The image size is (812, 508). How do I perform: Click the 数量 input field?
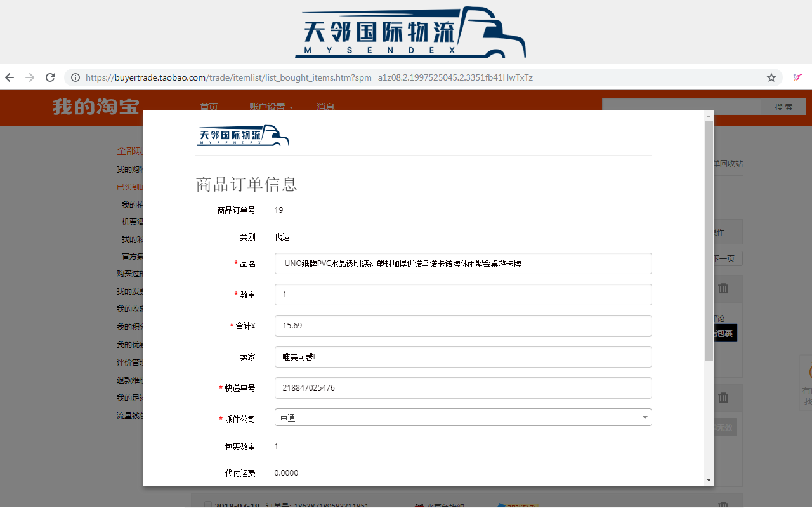point(463,295)
